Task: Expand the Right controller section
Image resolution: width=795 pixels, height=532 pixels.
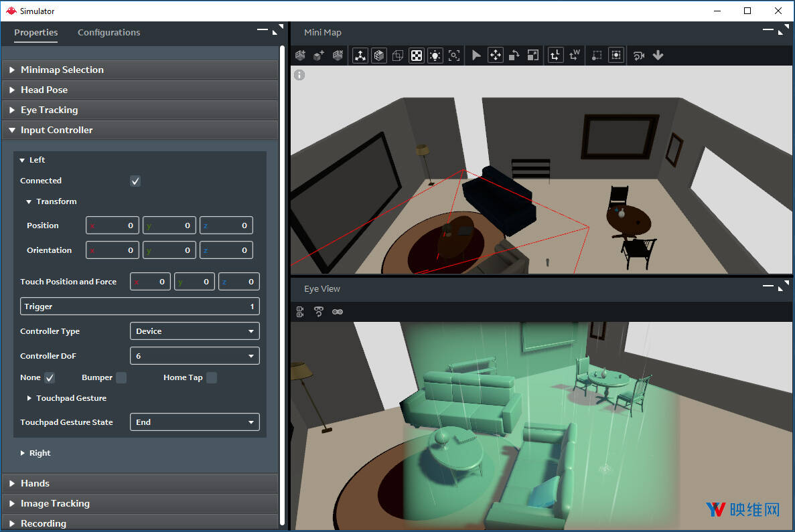Action: pyautogui.click(x=40, y=453)
